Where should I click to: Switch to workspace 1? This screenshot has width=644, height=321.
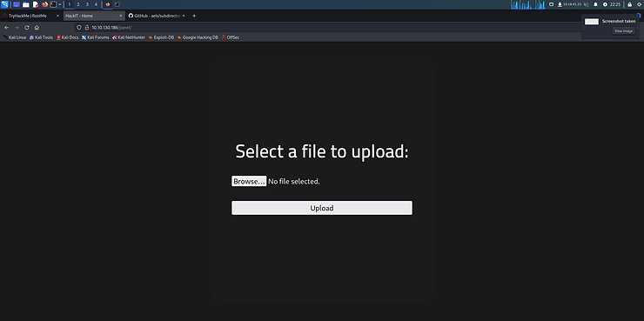point(69,4)
